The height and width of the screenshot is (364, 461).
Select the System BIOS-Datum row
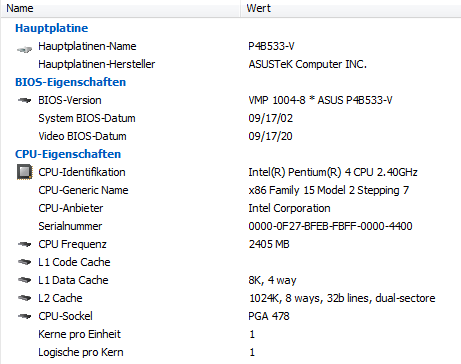(x=231, y=118)
